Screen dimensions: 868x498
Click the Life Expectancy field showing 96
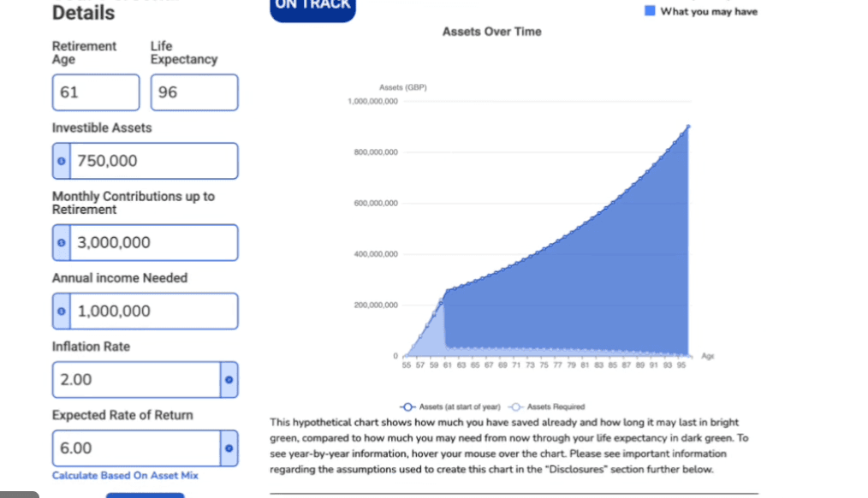pyautogui.click(x=193, y=92)
